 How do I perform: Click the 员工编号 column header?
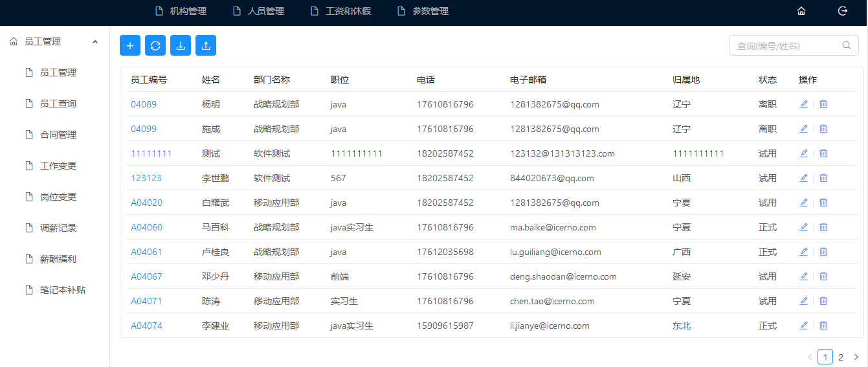[x=149, y=80]
